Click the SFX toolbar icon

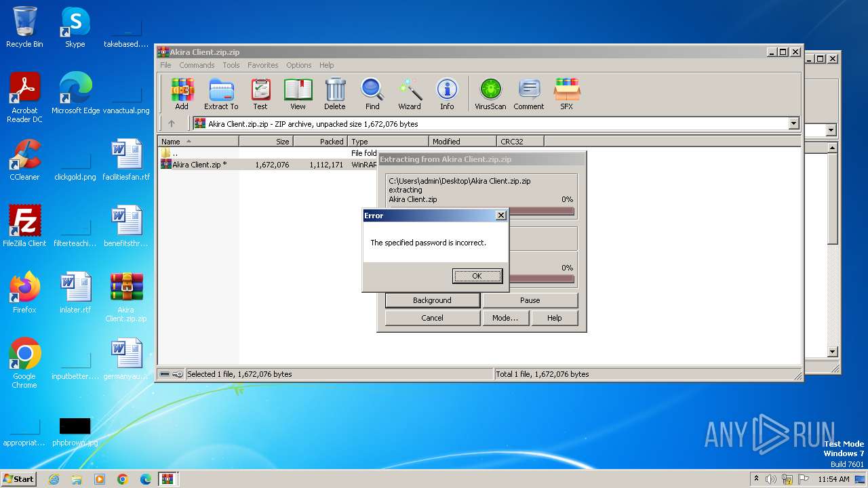pos(566,94)
